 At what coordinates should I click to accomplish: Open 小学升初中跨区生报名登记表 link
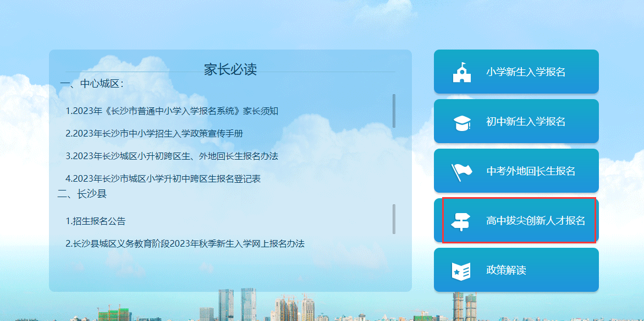[163, 178]
